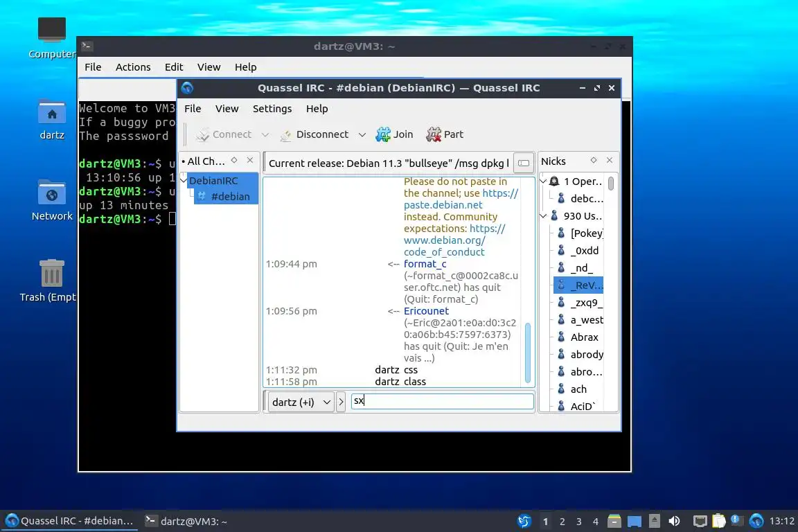Open Quassel Settings menu
798x532 pixels.
point(272,109)
